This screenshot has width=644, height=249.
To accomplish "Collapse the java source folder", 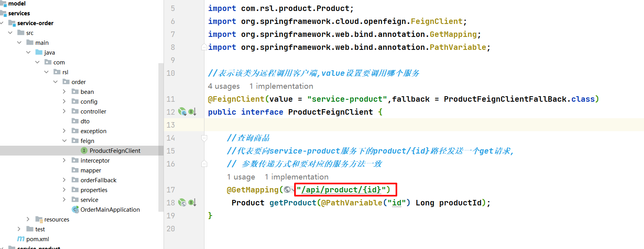I will click(28, 52).
